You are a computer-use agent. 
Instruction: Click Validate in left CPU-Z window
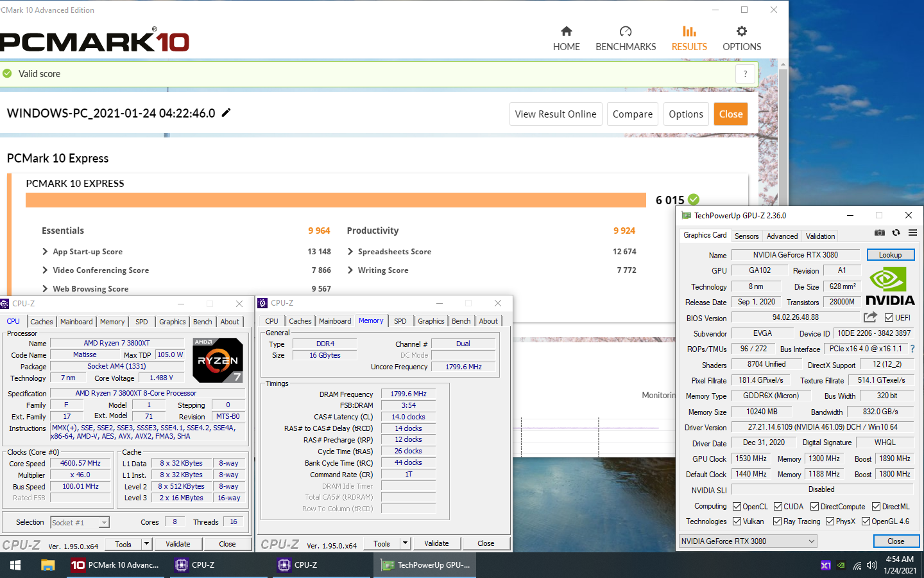[178, 544]
